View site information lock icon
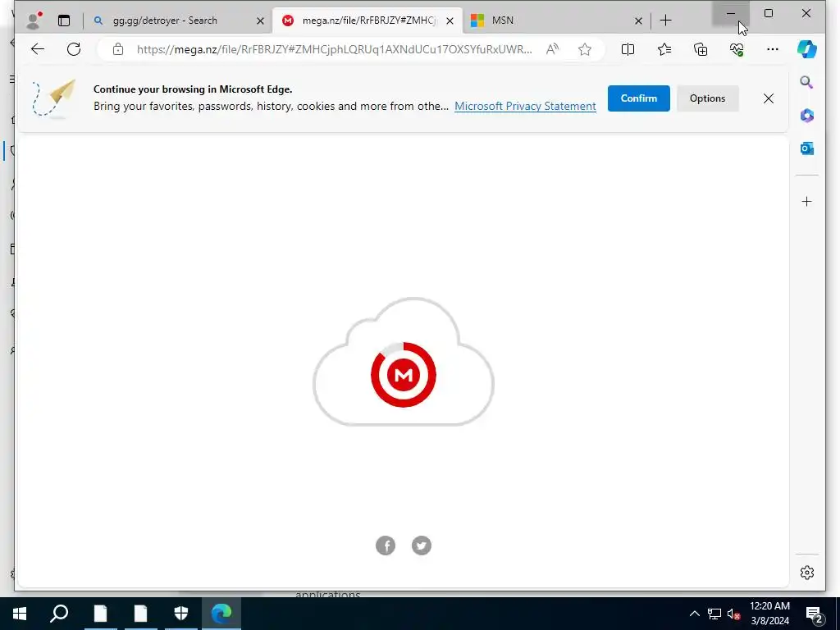Viewport: 840px width, 630px height. [x=118, y=49]
